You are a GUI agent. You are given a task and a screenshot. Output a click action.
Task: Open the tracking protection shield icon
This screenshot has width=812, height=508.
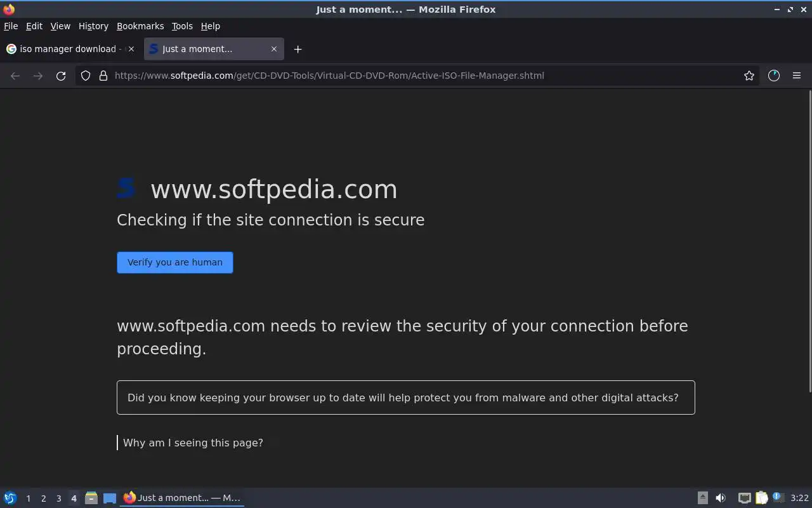86,76
